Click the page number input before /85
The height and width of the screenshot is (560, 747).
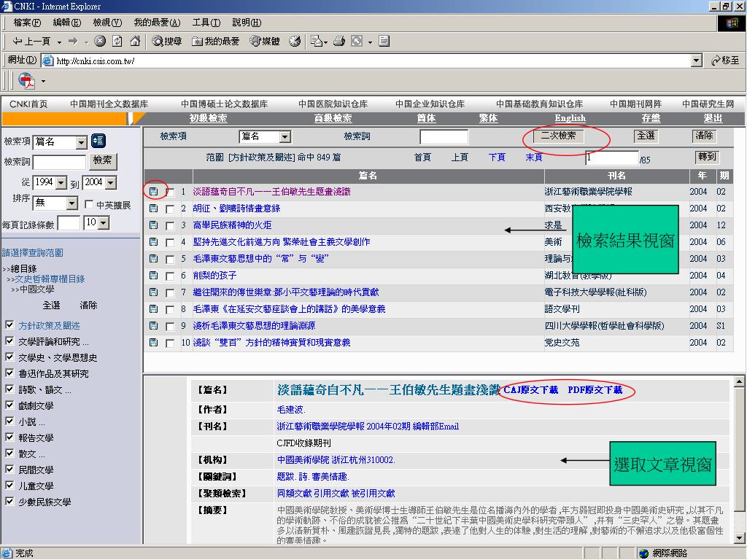(612, 157)
